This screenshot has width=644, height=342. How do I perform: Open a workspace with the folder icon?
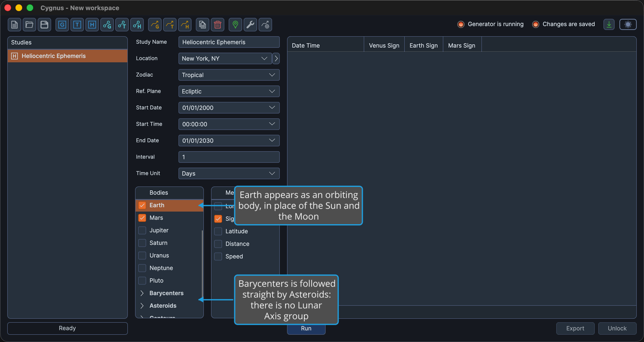tap(29, 25)
